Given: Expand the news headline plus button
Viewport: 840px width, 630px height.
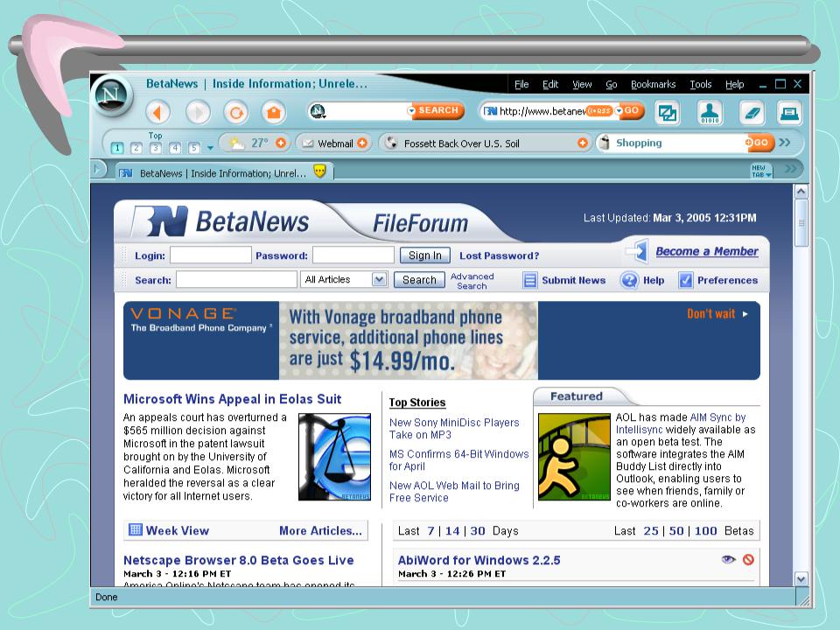Looking at the screenshot, I should point(583,143).
